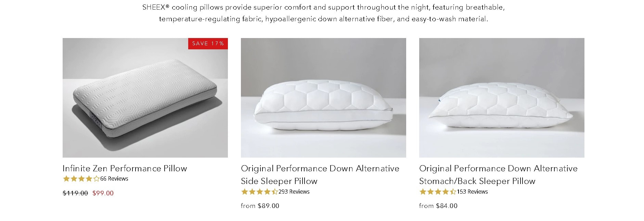The image size is (644, 221).
Task: Click the crossed-out $119.00 price
Action: coord(76,194)
